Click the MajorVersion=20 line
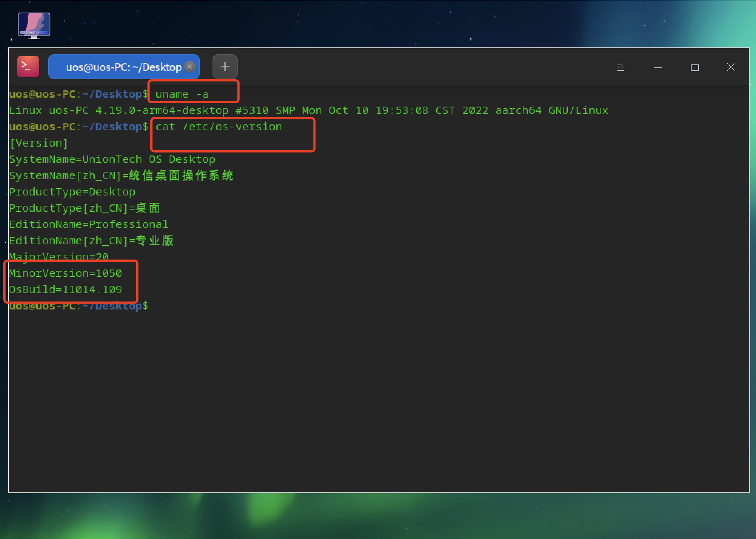This screenshot has width=756, height=539. (58, 257)
